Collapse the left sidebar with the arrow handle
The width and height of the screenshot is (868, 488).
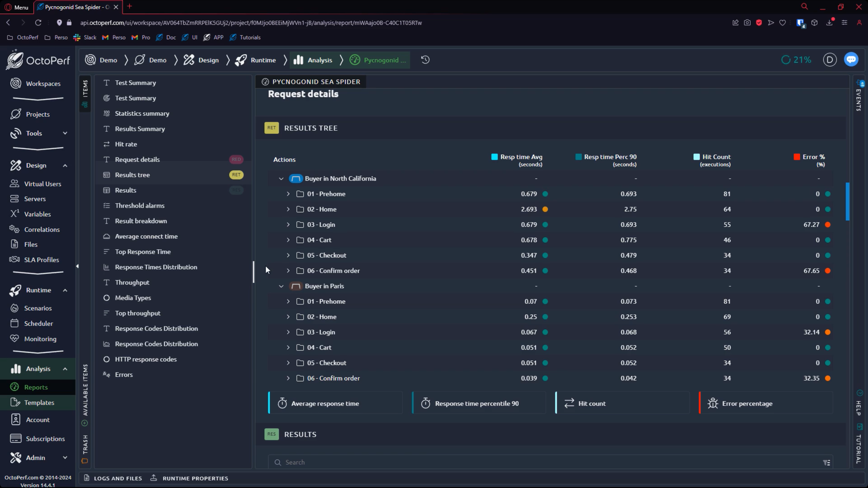coord(77,266)
